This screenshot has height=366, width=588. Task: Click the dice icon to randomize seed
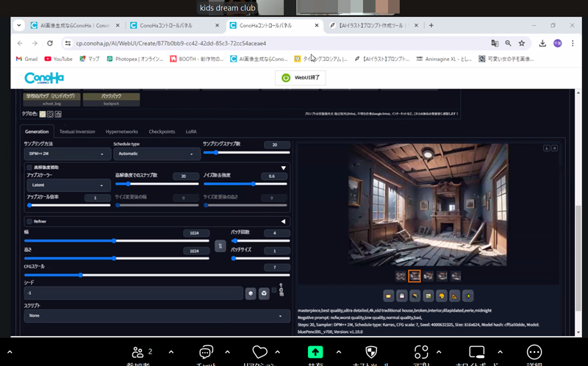coord(251,293)
